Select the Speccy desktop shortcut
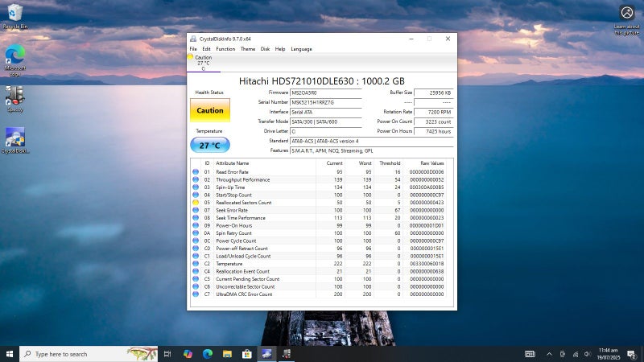The height and width of the screenshot is (362, 644). tap(14, 99)
